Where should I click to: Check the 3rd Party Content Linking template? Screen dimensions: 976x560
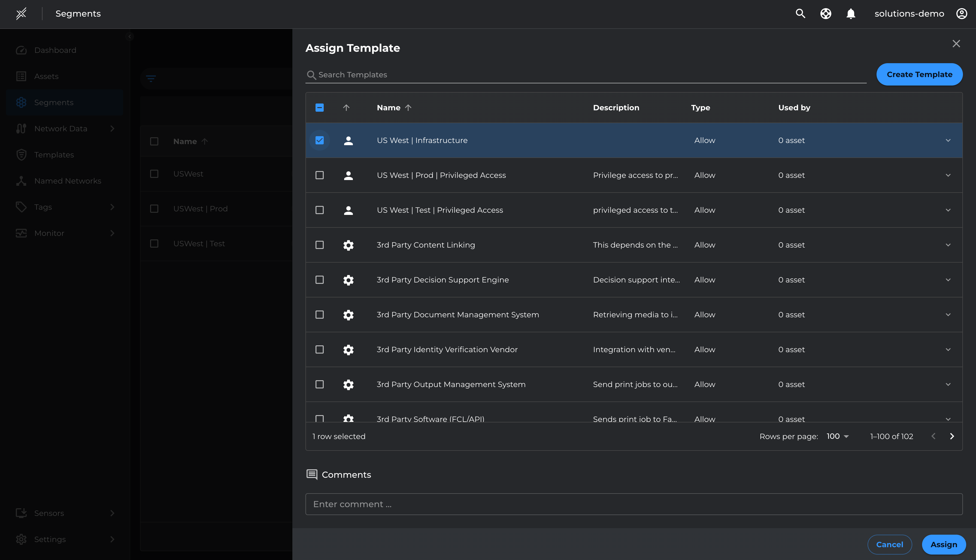[319, 245]
